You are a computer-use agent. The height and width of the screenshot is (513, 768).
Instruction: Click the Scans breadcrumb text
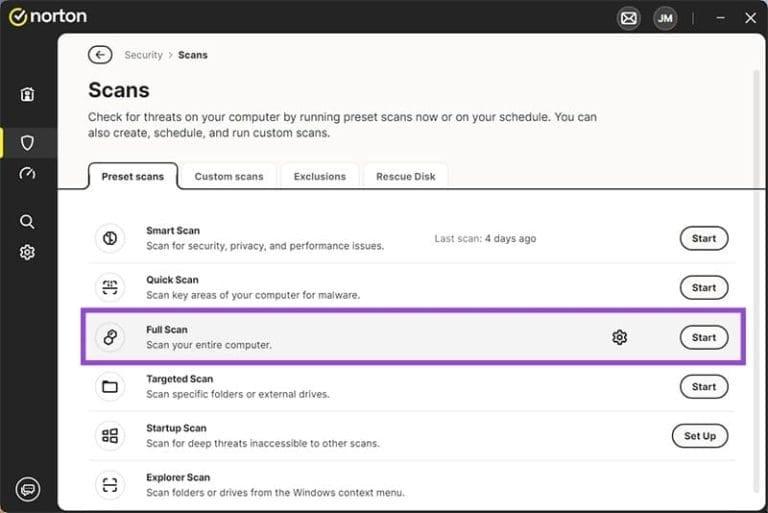pyautogui.click(x=192, y=55)
